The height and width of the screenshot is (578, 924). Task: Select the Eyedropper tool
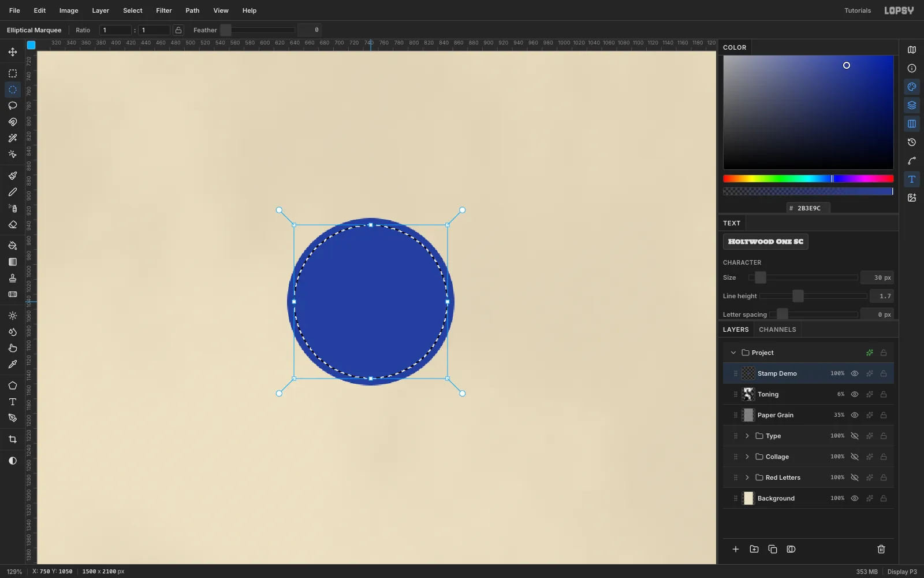(x=13, y=364)
